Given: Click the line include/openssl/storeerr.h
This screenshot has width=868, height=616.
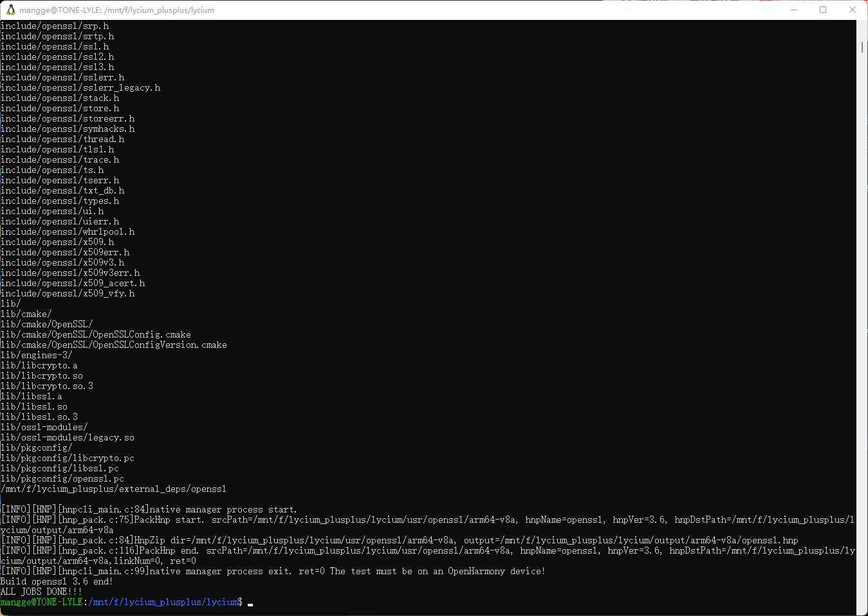Looking at the screenshot, I should click(x=68, y=119).
